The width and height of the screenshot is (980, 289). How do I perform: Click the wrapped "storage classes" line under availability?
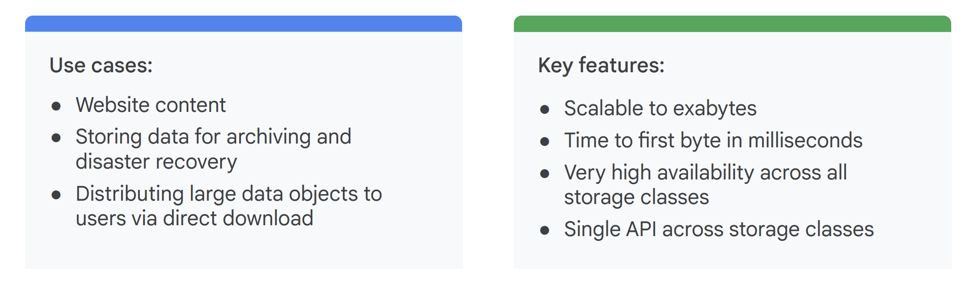636,197
